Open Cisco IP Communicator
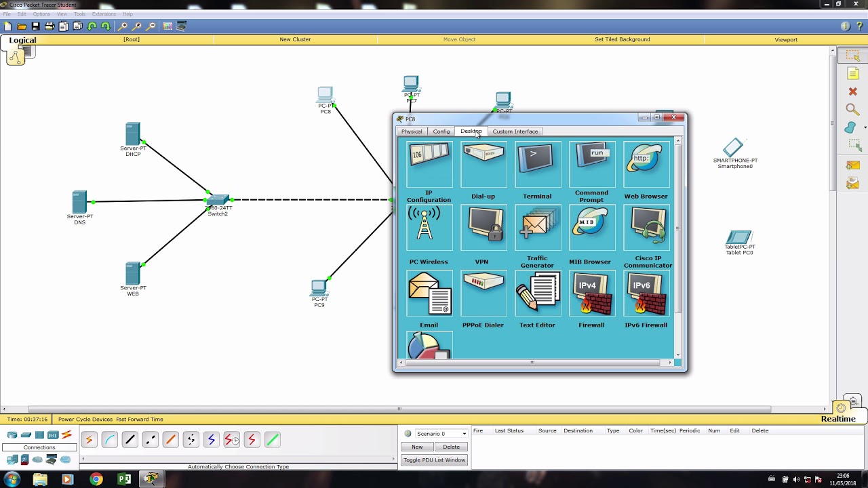This screenshot has width=868, height=488. tap(646, 228)
